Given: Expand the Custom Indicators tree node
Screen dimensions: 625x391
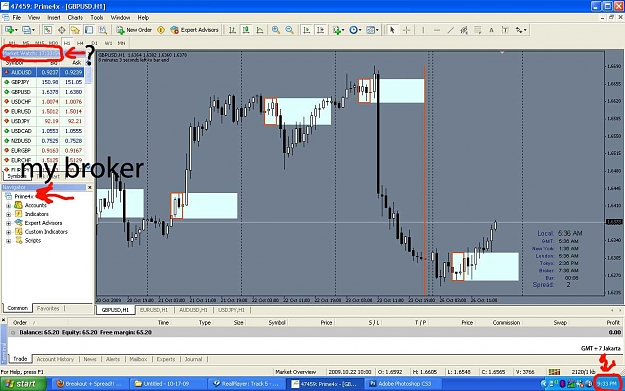Looking at the screenshot, I should pyautogui.click(x=8, y=232).
